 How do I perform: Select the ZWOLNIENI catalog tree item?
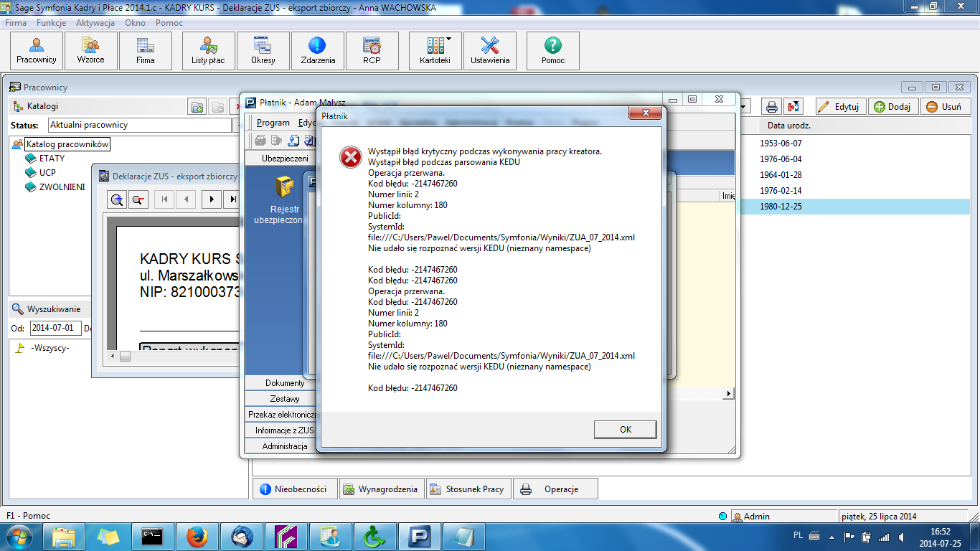coord(62,187)
